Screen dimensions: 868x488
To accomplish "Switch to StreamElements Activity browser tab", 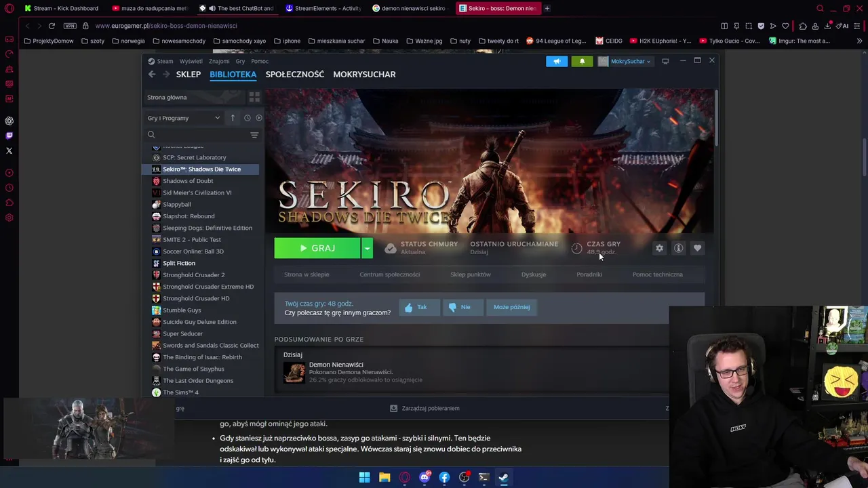I will (324, 8).
